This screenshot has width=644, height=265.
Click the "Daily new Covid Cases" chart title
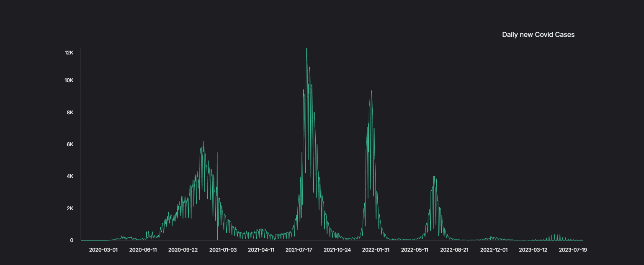click(x=538, y=35)
